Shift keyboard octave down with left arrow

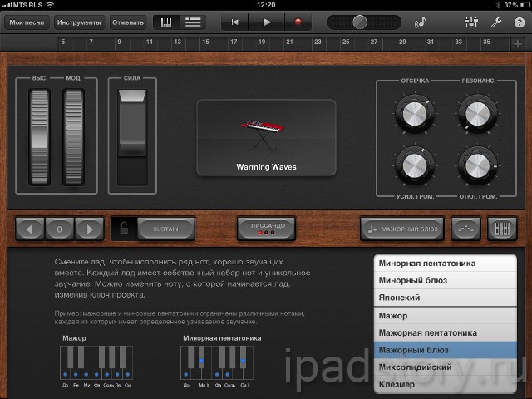pyautogui.click(x=30, y=229)
